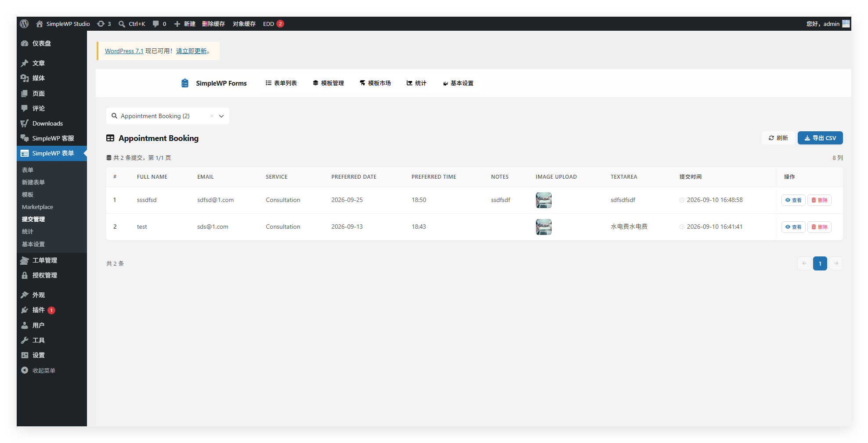Open 模板 submenu item

point(28,194)
